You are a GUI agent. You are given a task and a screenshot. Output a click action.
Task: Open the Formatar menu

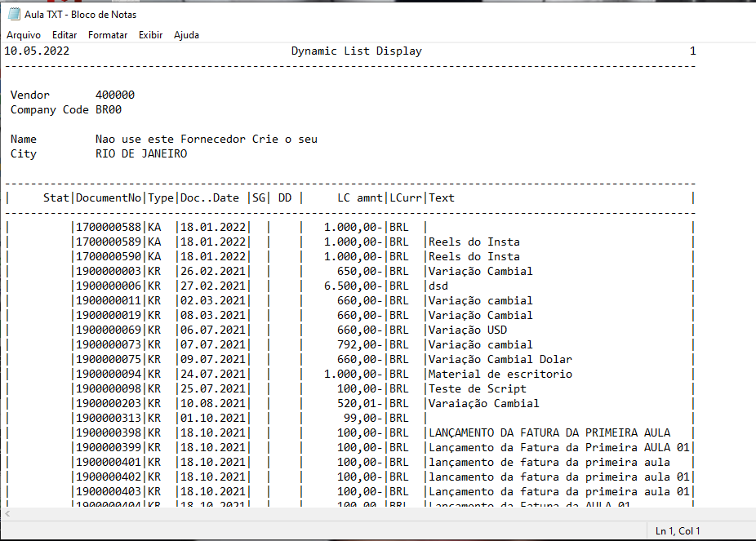click(109, 35)
